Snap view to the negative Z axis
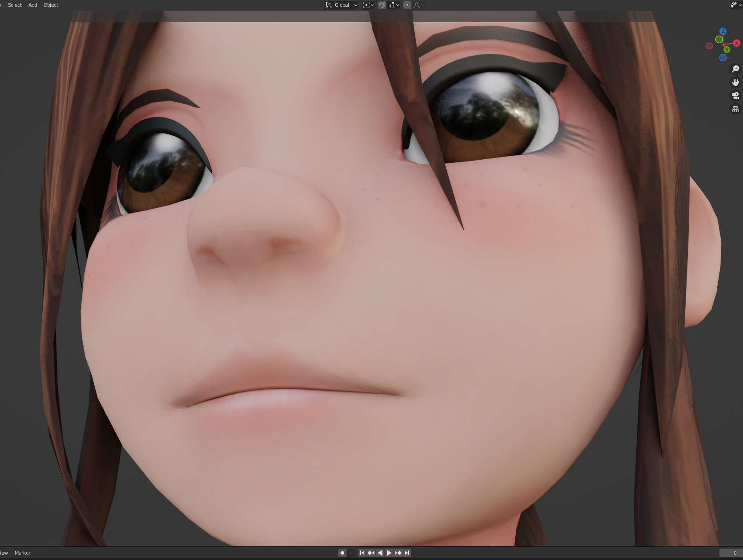 tap(723, 58)
